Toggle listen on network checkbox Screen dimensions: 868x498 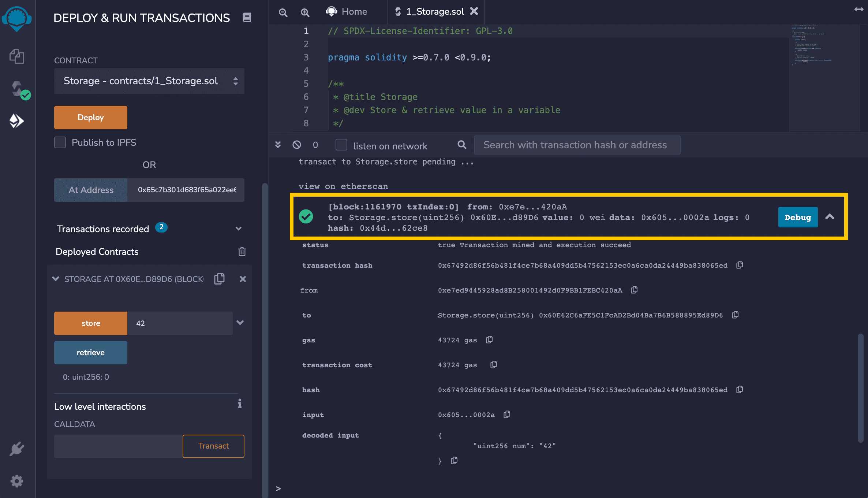(x=341, y=145)
